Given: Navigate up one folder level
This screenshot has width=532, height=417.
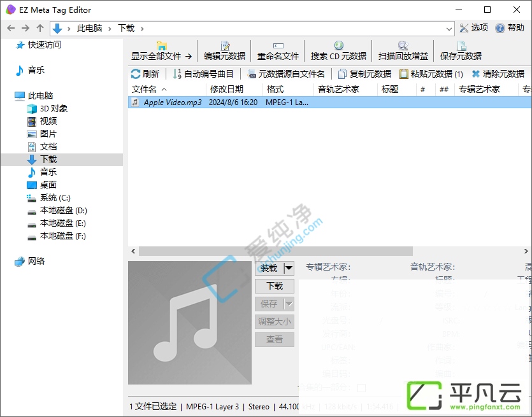Looking at the screenshot, I should [40, 28].
